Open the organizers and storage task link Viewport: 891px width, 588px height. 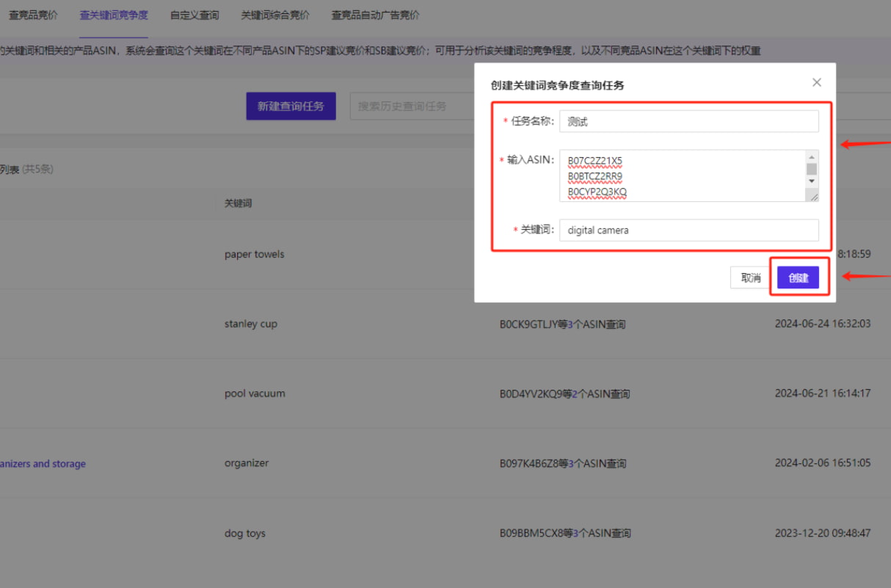pos(43,463)
